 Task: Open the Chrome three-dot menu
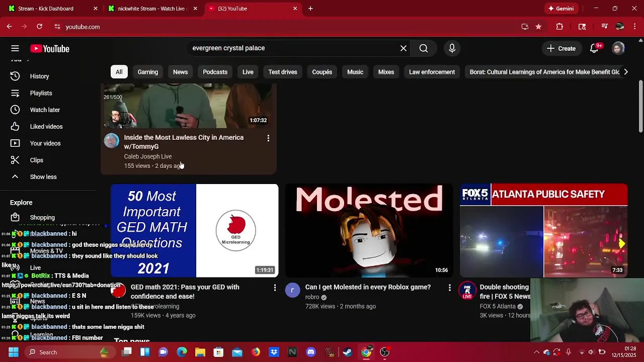635,27
